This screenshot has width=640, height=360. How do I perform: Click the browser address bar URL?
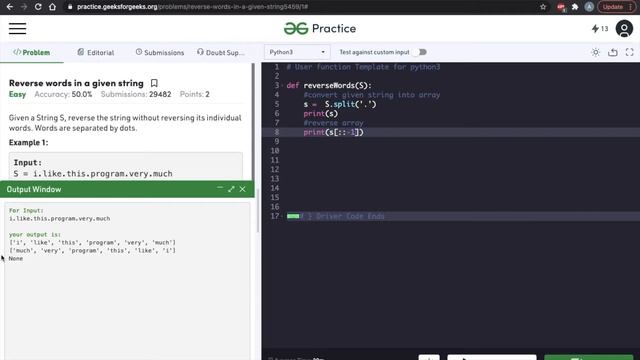[192, 7]
